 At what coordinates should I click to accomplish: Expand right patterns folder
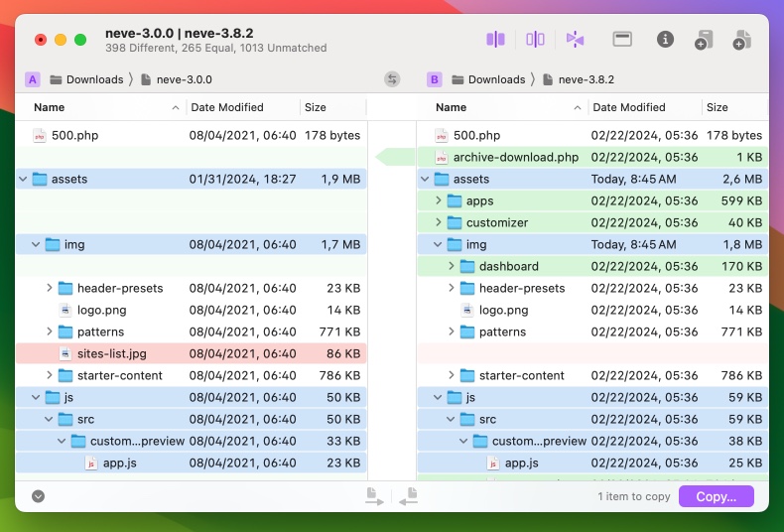451,332
